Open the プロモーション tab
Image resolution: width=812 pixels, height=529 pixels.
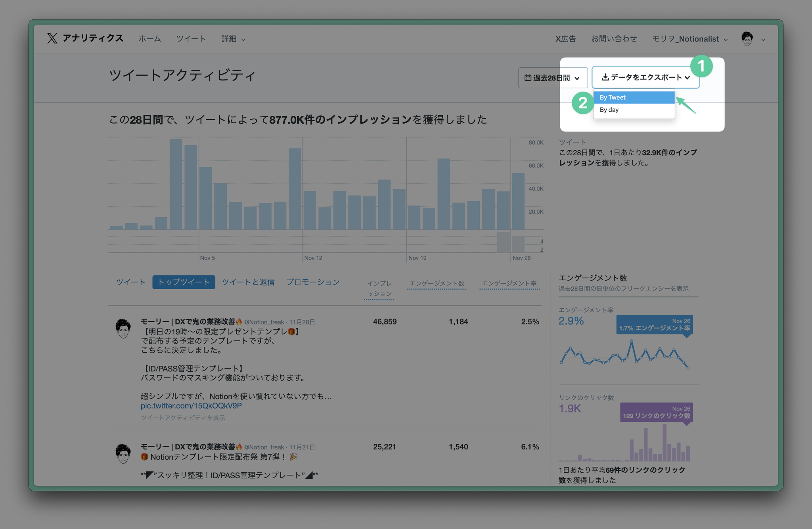click(313, 282)
